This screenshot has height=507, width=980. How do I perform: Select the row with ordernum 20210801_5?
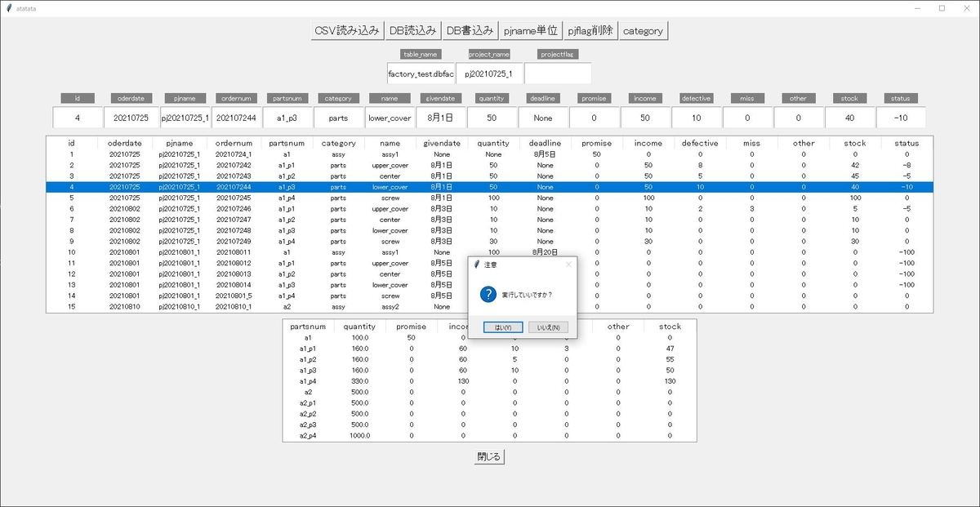coord(489,296)
